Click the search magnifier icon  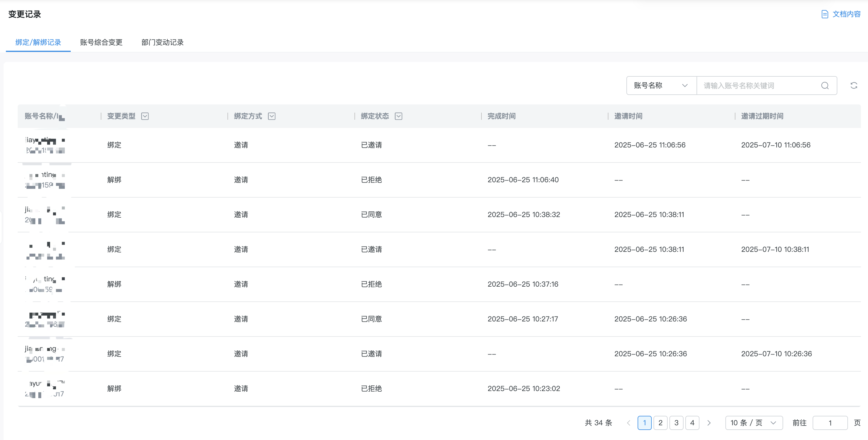point(824,86)
